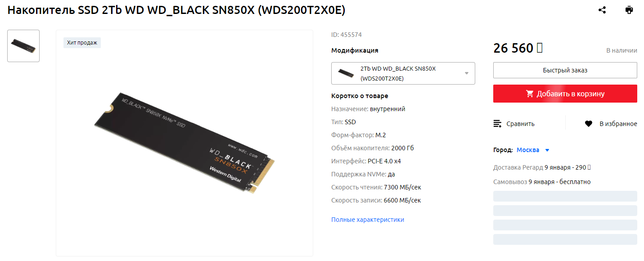Click В избранное to save product
Viewport: 644px width, 261px height.
pyautogui.click(x=618, y=124)
